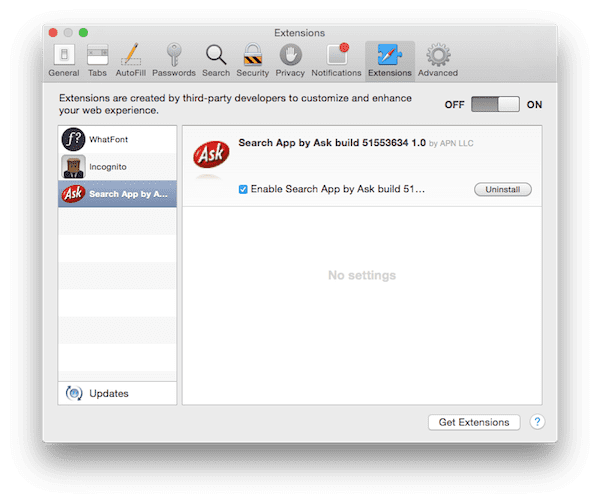Open the Privacy hand icon pane
The image size is (600, 503).
point(290,59)
